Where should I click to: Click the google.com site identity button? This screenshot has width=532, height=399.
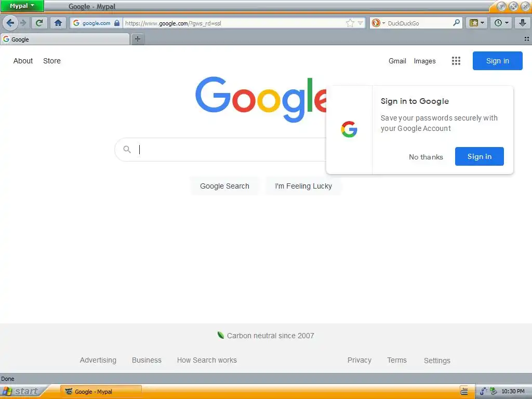[x=96, y=23]
